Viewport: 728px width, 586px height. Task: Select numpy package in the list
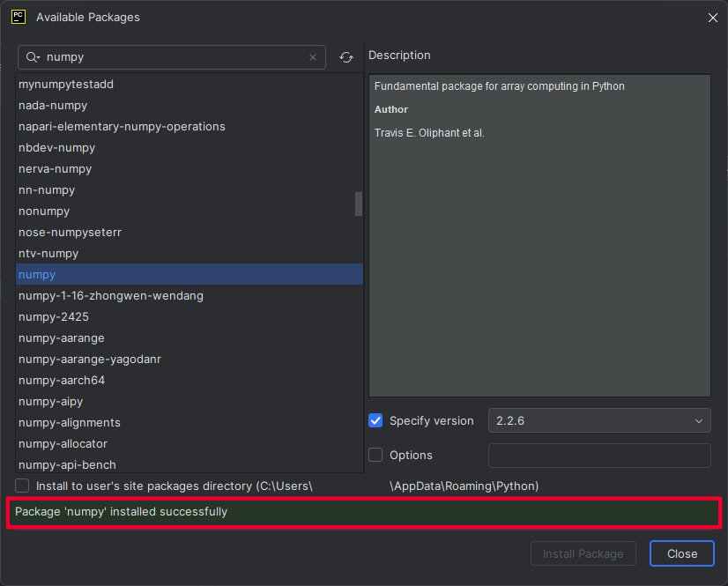(37, 275)
